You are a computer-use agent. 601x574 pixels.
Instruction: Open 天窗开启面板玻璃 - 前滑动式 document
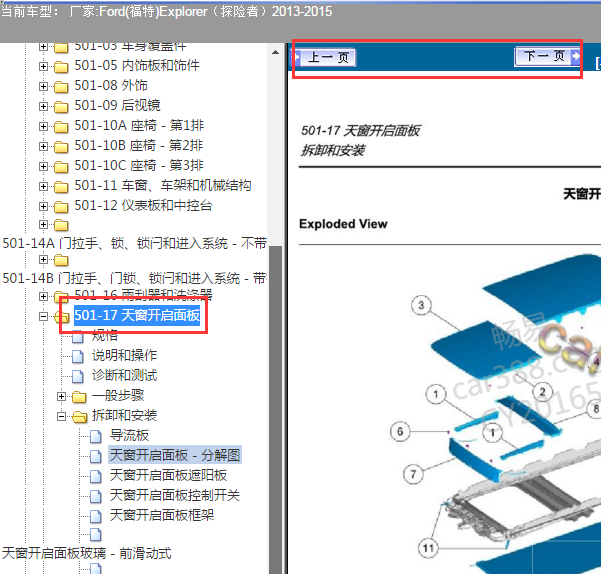click(86, 553)
